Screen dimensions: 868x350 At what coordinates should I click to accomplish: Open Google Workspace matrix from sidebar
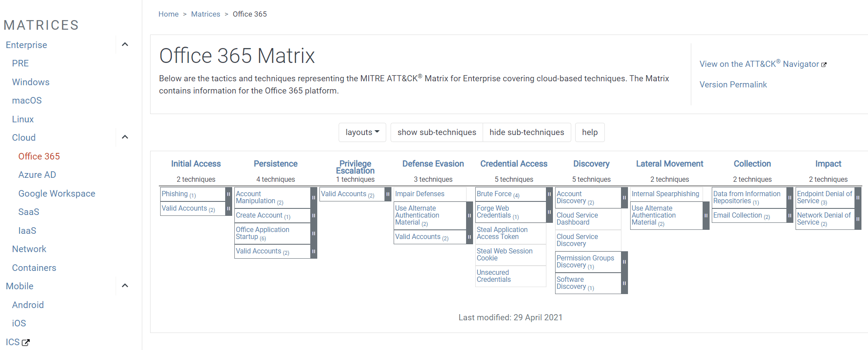pos(57,194)
